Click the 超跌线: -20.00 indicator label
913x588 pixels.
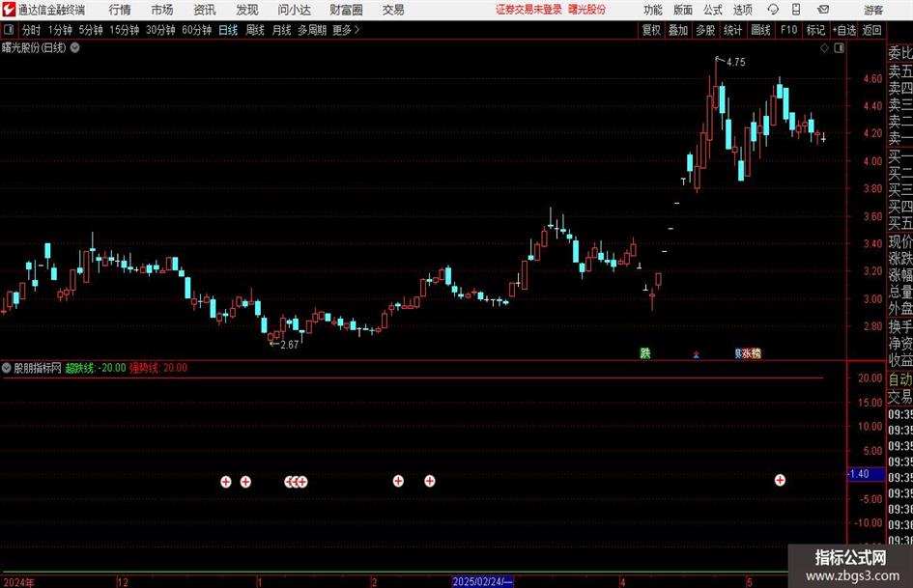tap(95, 368)
